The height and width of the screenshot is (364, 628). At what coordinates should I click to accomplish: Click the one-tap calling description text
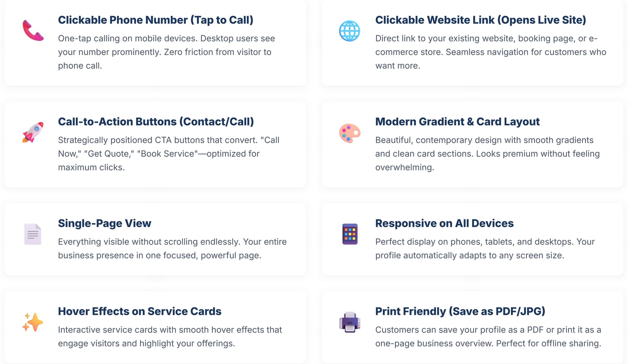coord(166,52)
